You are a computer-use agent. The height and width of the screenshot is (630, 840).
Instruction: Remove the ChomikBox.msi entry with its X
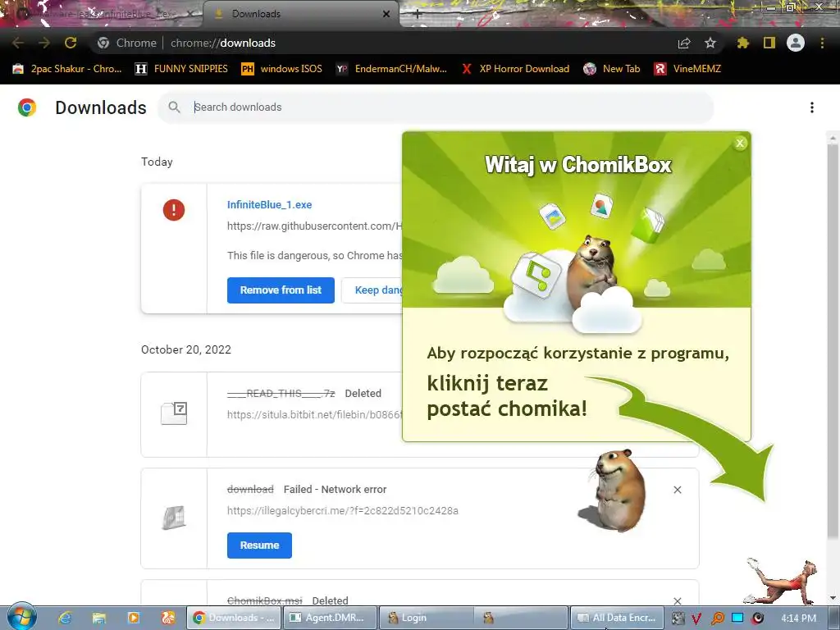click(x=678, y=601)
